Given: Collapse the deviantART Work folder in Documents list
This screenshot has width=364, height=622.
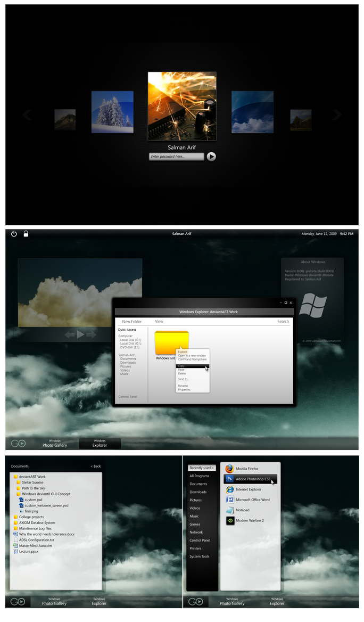Looking at the screenshot, I should [x=30, y=477].
